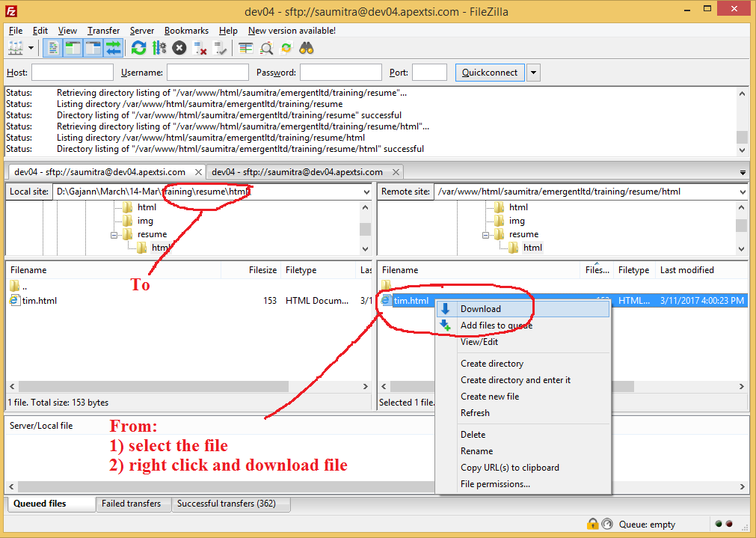The height and width of the screenshot is (538, 756).
Task: Click the Quickconnect button
Action: pos(490,73)
